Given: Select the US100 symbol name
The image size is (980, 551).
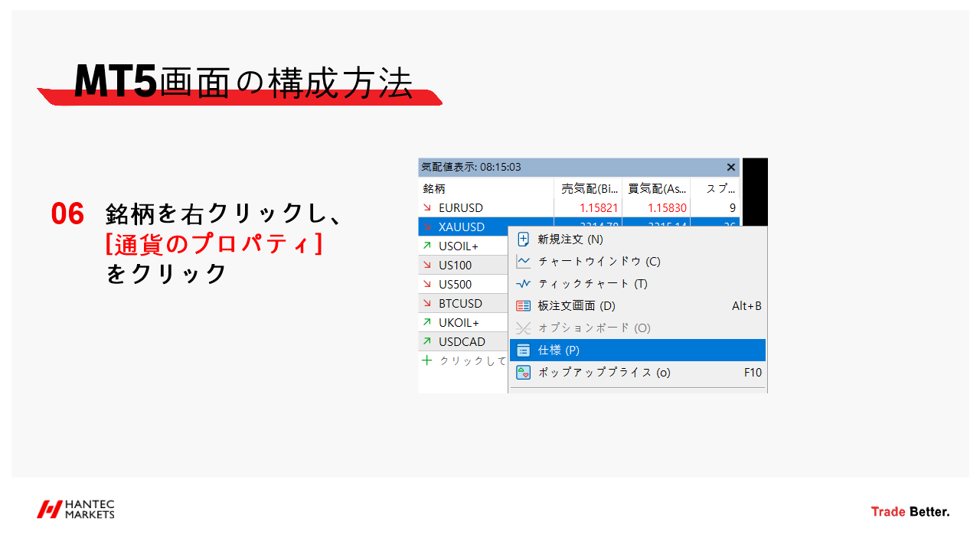Looking at the screenshot, I should [x=456, y=266].
